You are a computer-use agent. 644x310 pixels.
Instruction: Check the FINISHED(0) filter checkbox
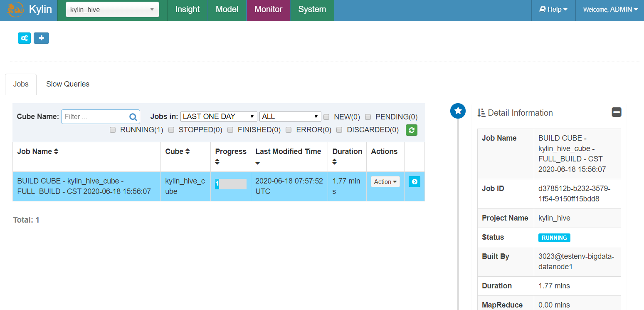tap(230, 130)
